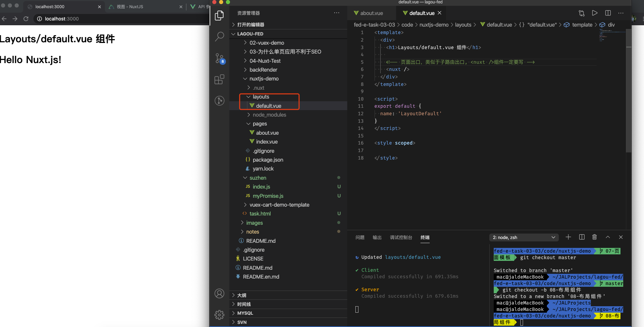Split the terminal panel
Image resolution: width=644 pixels, height=327 pixels.
tap(582, 237)
